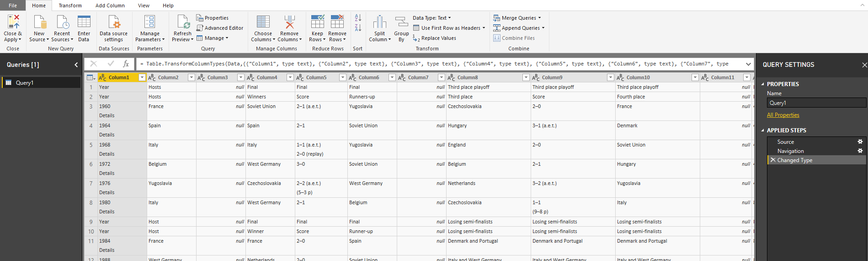Open Manage Parameters icon
Image resolution: width=868 pixels, height=261 pixels.
pyautogui.click(x=149, y=22)
